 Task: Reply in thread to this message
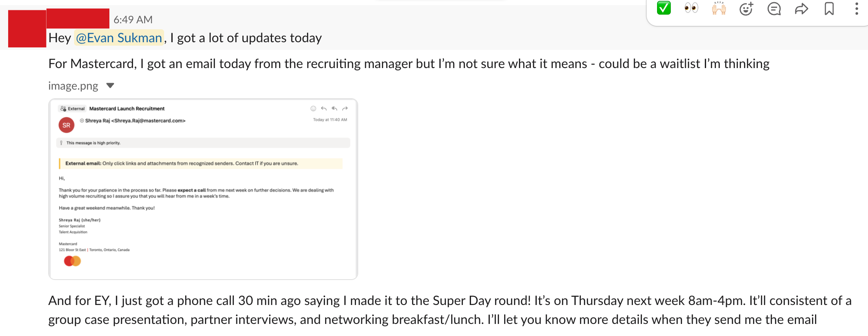click(774, 9)
